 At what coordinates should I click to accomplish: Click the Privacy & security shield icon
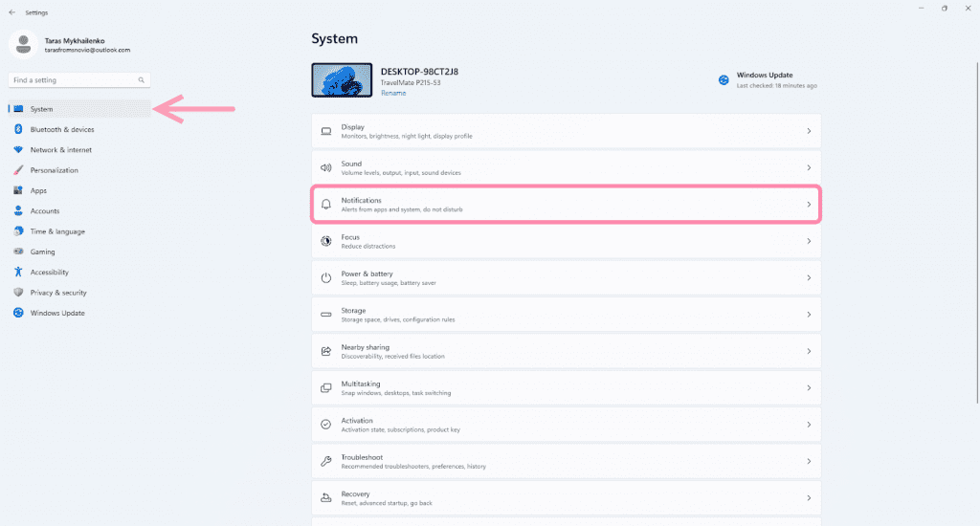pyautogui.click(x=18, y=293)
